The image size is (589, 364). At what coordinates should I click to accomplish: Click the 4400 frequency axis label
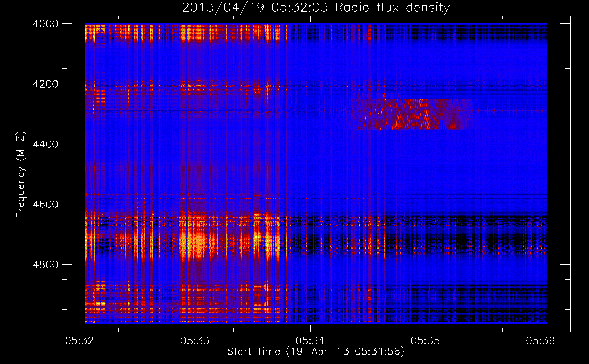pyautogui.click(x=46, y=144)
